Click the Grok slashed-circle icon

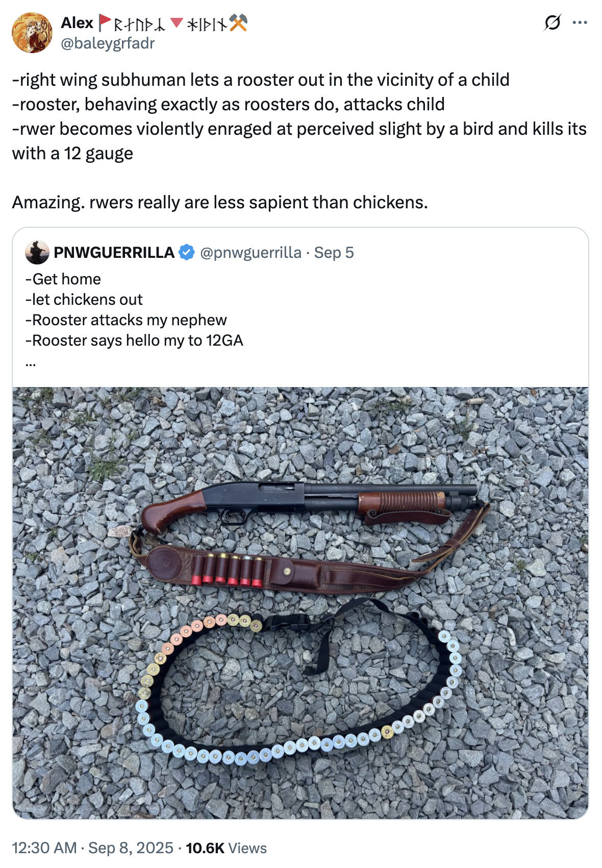tap(553, 22)
